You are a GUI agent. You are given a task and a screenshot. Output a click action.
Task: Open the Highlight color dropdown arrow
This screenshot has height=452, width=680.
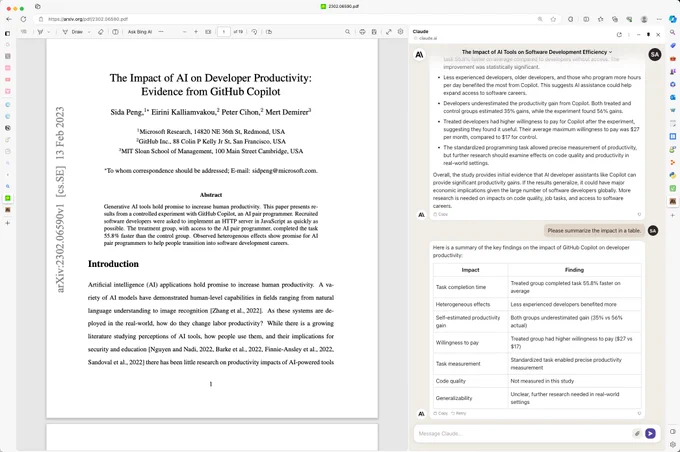click(49, 32)
